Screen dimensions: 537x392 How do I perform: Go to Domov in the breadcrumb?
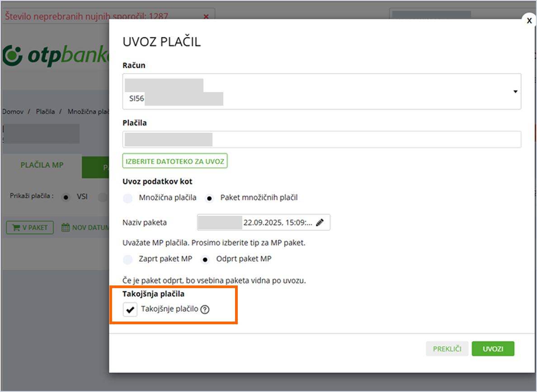(13, 112)
